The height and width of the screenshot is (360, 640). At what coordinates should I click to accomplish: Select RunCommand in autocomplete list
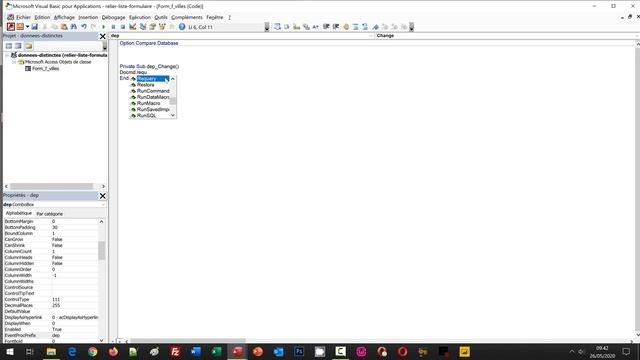tap(150, 91)
